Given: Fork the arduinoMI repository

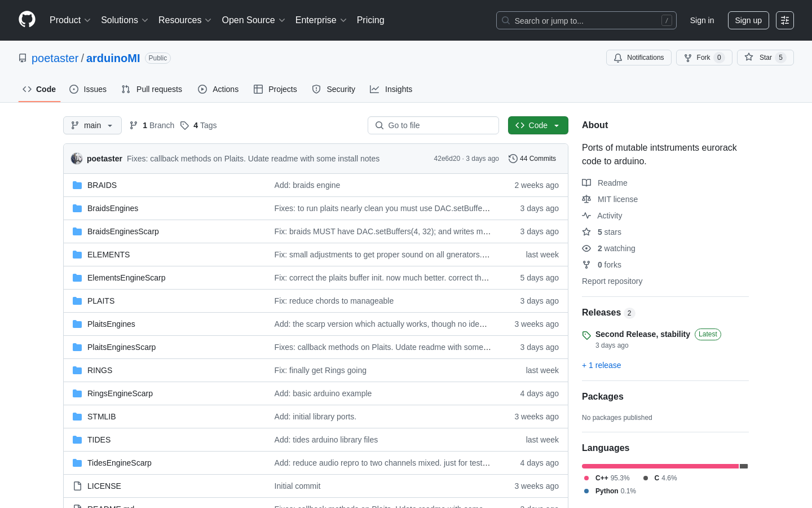Looking at the screenshot, I should pyautogui.click(x=704, y=58).
